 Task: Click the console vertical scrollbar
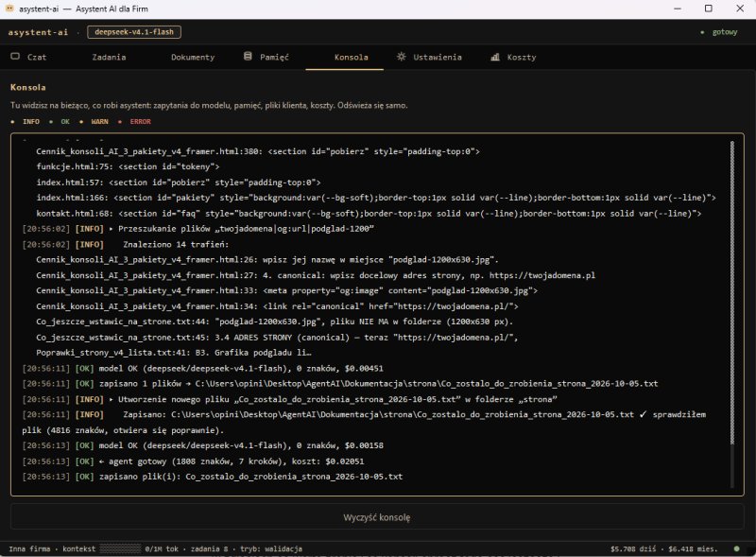732,292
